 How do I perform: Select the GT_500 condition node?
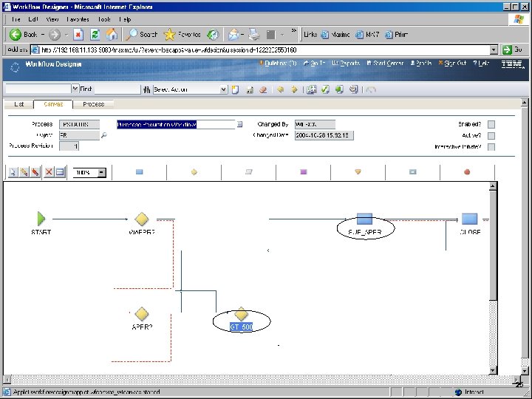(241, 314)
